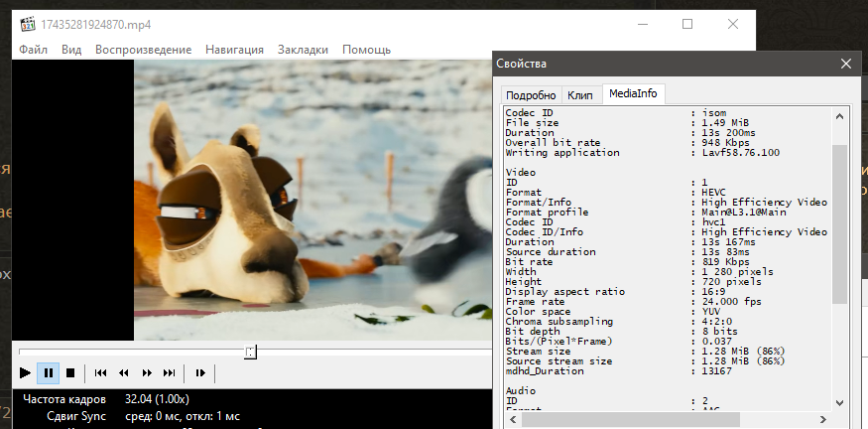Click the Pause button

click(x=49, y=373)
